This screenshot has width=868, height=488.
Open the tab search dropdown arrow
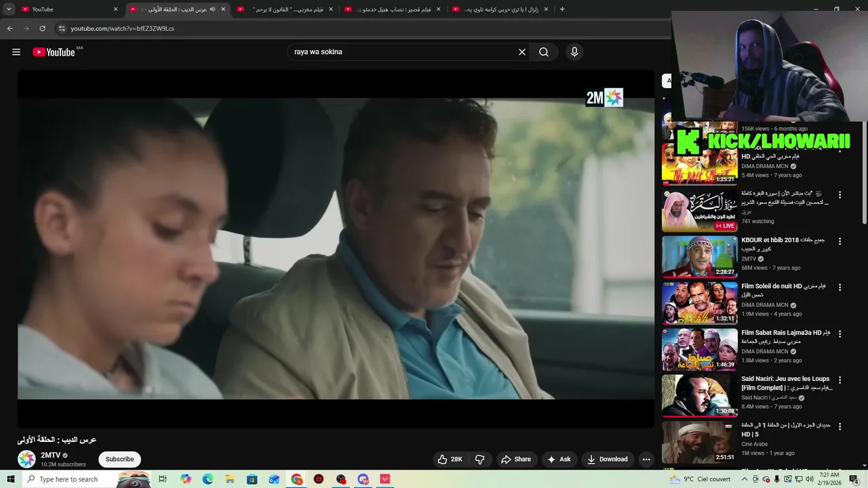pyautogui.click(x=9, y=9)
